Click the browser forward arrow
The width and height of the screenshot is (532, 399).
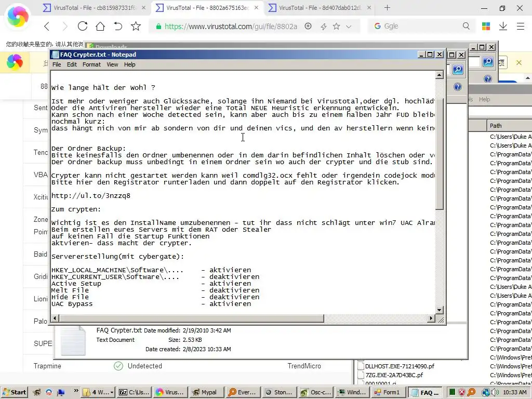click(64, 26)
